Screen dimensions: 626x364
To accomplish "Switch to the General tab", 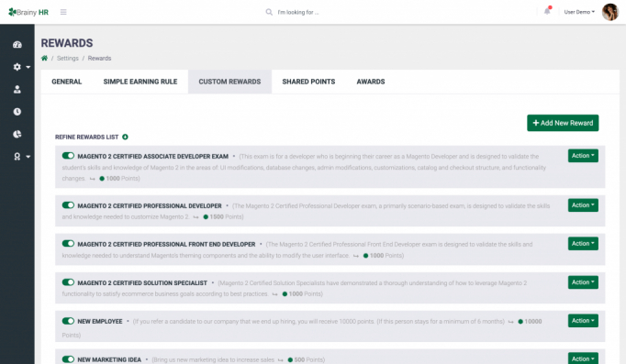I will click(x=67, y=82).
